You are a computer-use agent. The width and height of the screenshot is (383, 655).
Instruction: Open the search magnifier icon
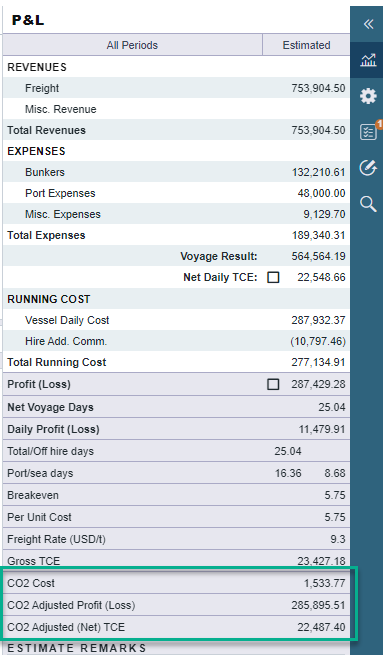(368, 204)
